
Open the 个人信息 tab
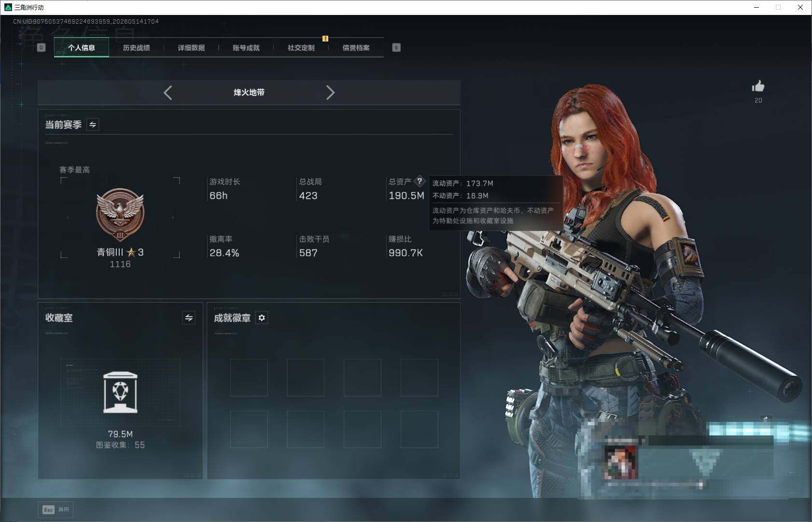point(82,47)
